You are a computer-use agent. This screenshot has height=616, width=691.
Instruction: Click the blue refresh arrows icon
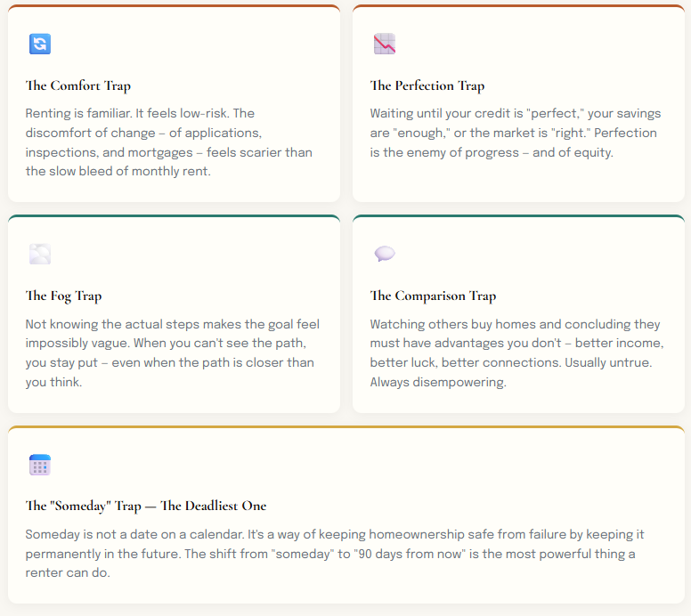click(40, 45)
